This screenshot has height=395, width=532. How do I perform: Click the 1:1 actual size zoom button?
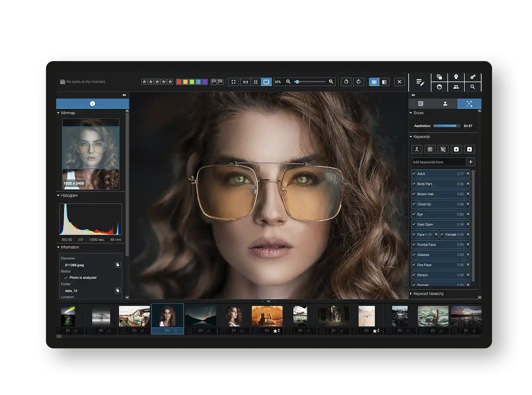[245, 82]
